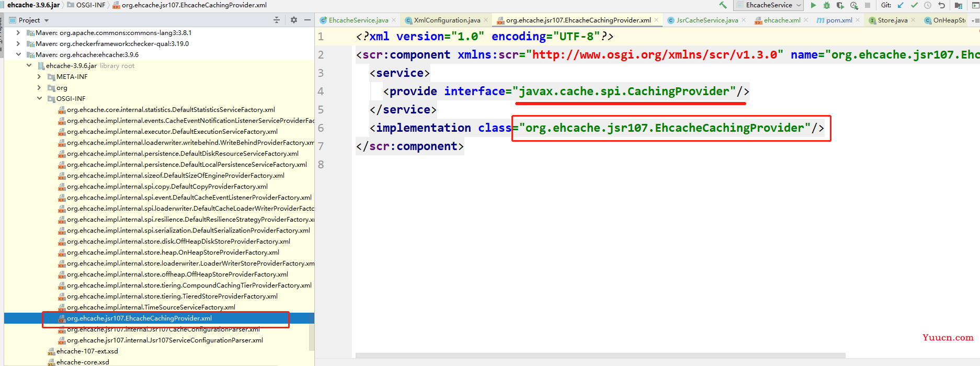This screenshot has width=980, height=366.
Task: Commit changes with Git green checkmark
Action: click(914, 5)
